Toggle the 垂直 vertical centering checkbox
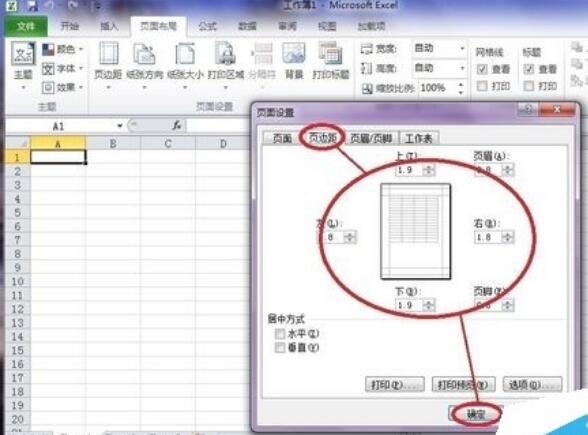 tap(280, 348)
